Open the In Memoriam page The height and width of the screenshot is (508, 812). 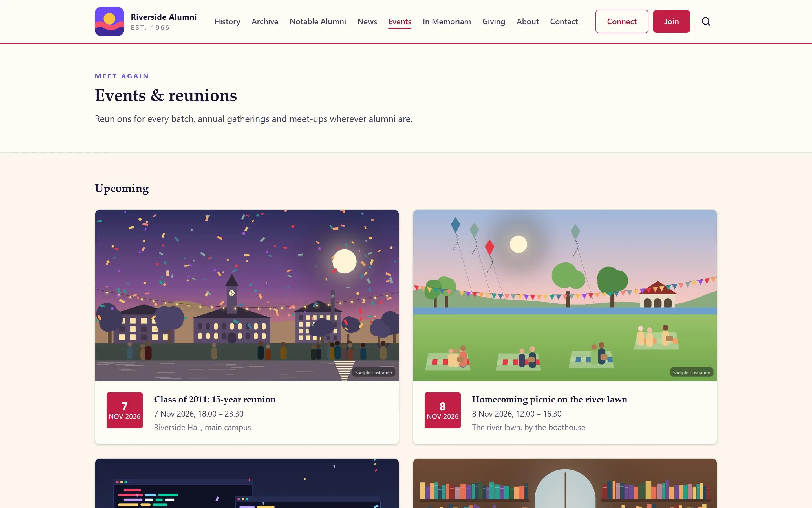447,21
